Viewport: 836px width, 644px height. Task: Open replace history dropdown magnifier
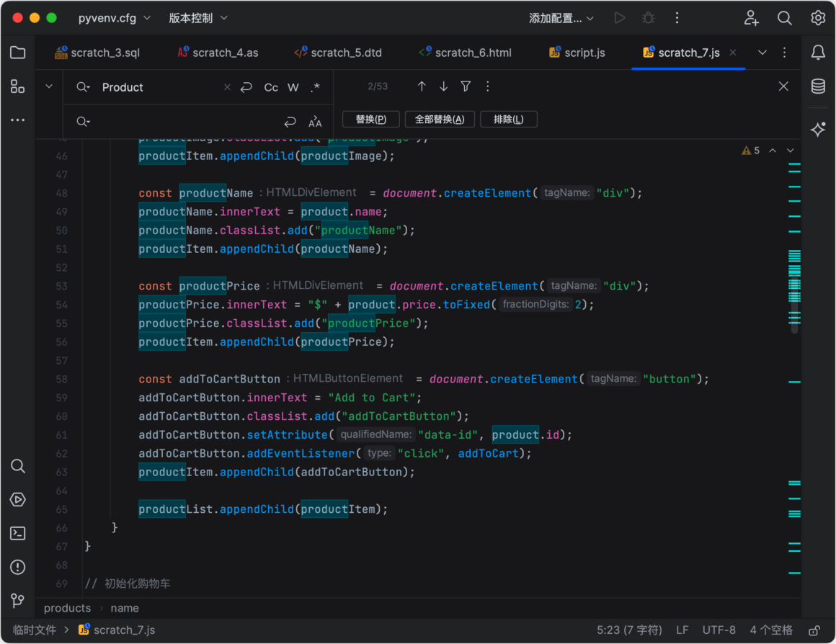click(x=83, y=122)
